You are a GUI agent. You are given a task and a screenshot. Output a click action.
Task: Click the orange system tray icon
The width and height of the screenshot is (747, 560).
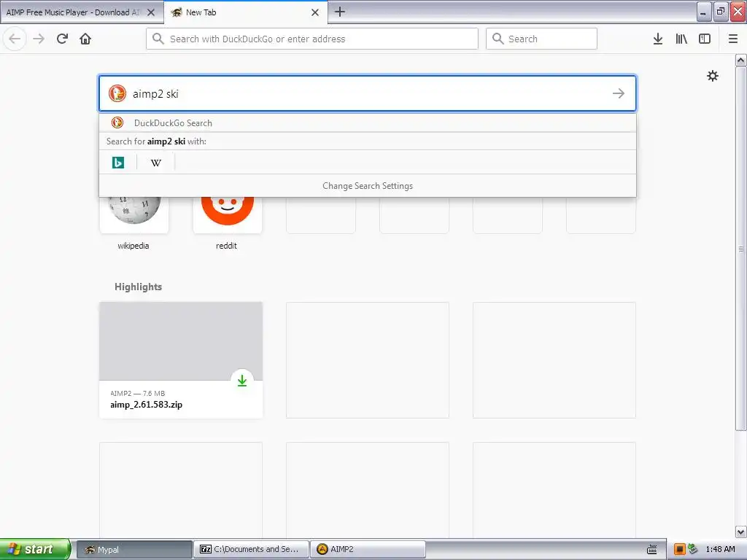pyautogui.click(x=679, y=549)
